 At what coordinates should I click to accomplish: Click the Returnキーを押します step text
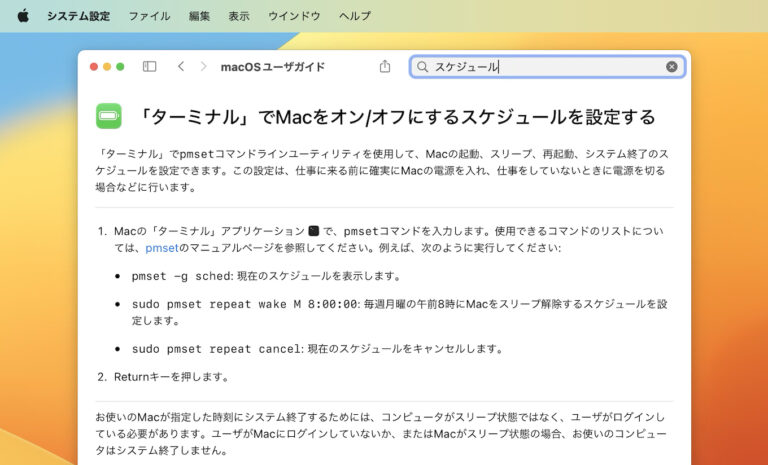click(x=171, y=377)
